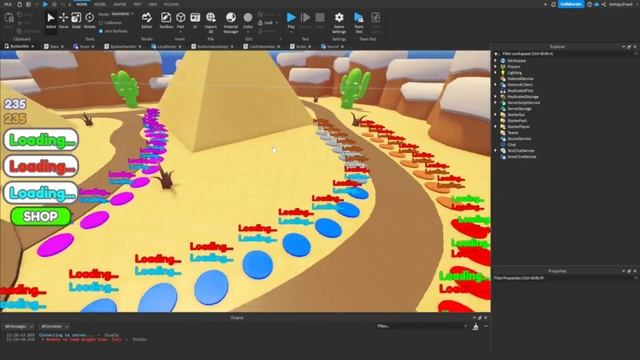The image size is (640, 360).
Task: Activate the Move tool
Action: click(63, 20)
